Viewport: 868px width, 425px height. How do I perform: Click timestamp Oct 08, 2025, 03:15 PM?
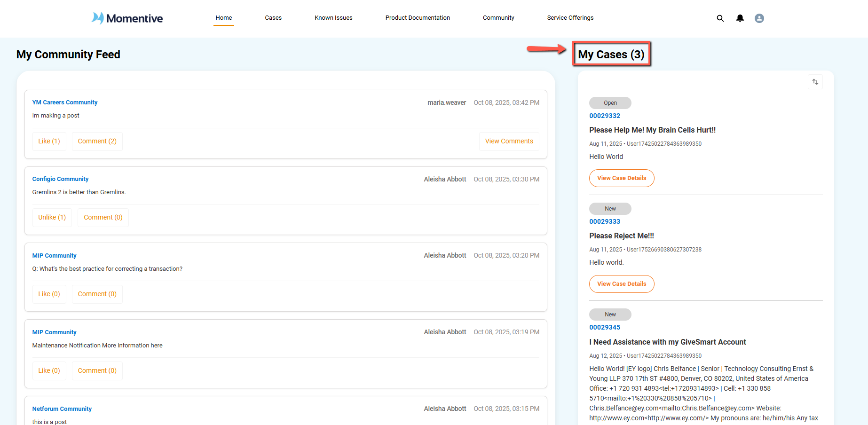tap(506, 409)
